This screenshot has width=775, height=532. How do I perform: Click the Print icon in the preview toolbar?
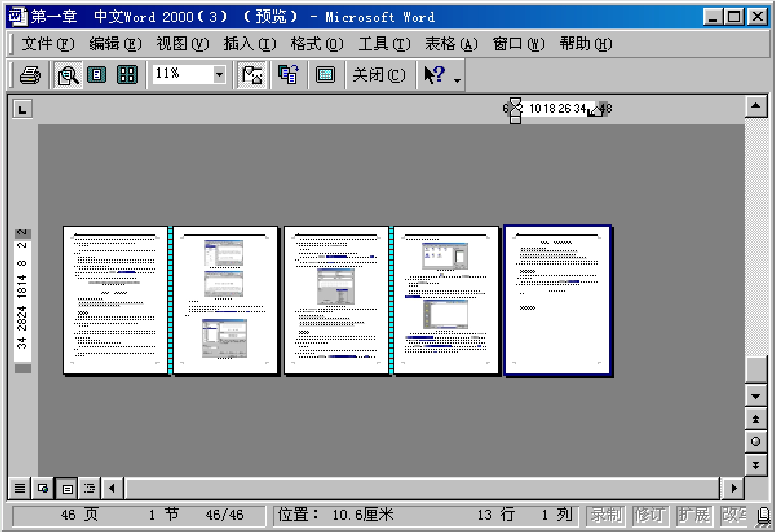(x=30, y=75)
